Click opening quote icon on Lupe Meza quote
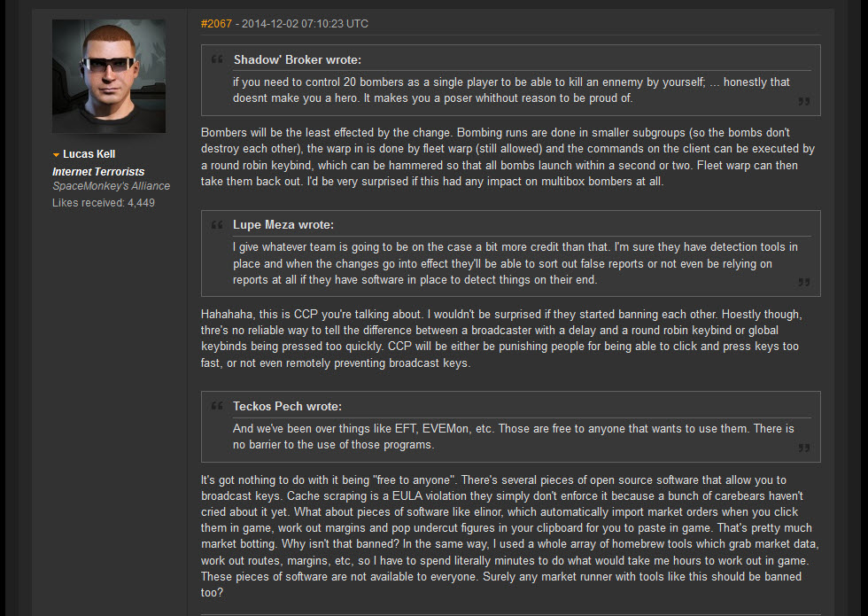Viewport: 868px width, 616px height. point(217,224)
